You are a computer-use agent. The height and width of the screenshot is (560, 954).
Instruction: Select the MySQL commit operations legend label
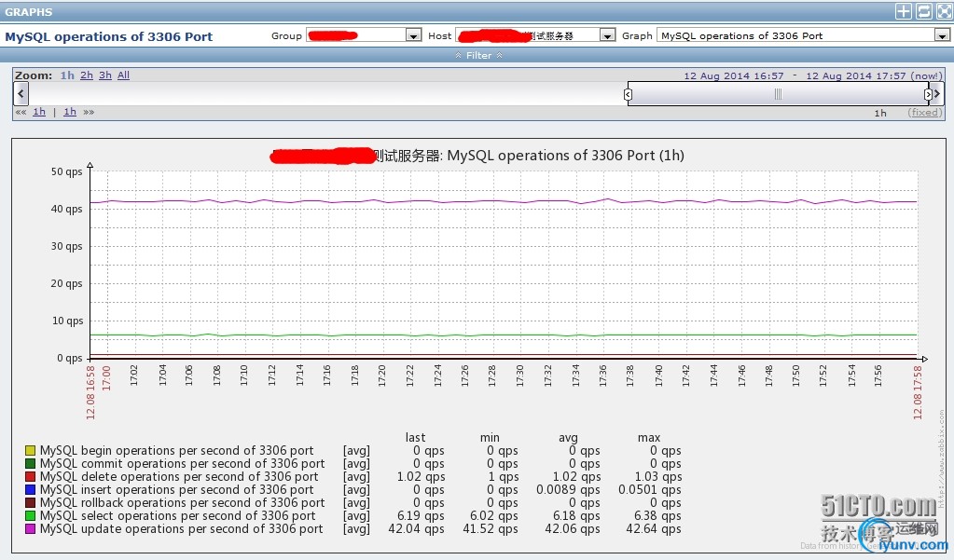[x=183, y=464]
